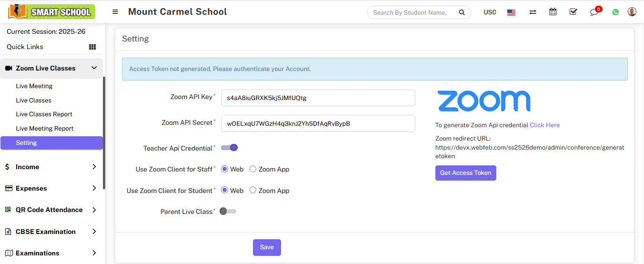Open the US flag language selector
Viewport: 644px width, 264px height.
[x=511, y=12]
